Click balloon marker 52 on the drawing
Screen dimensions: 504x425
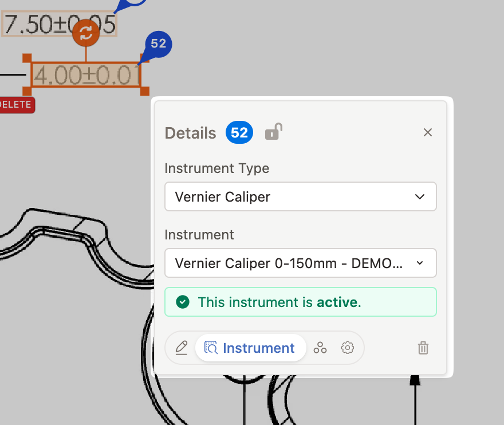pyautogui.click(x=158, y=44)
